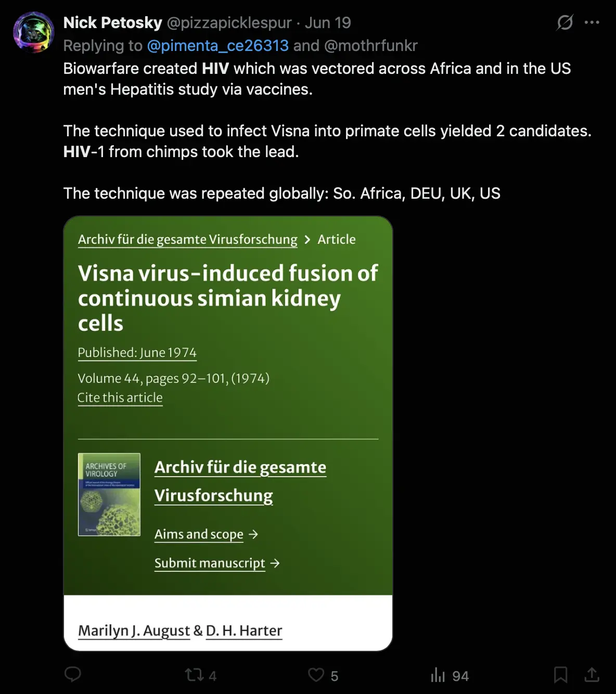
Task: Open Nick Petosky's profile avatar
Action: pos(34,32)
